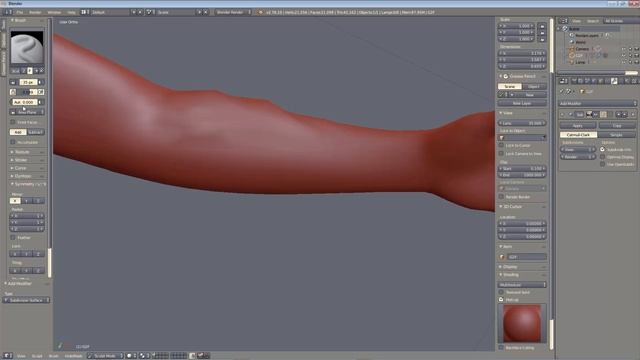This screenshot has height=360, width=640.
Task: Toggle Mirror Y symmetry button
Action: tap(27, 201)
